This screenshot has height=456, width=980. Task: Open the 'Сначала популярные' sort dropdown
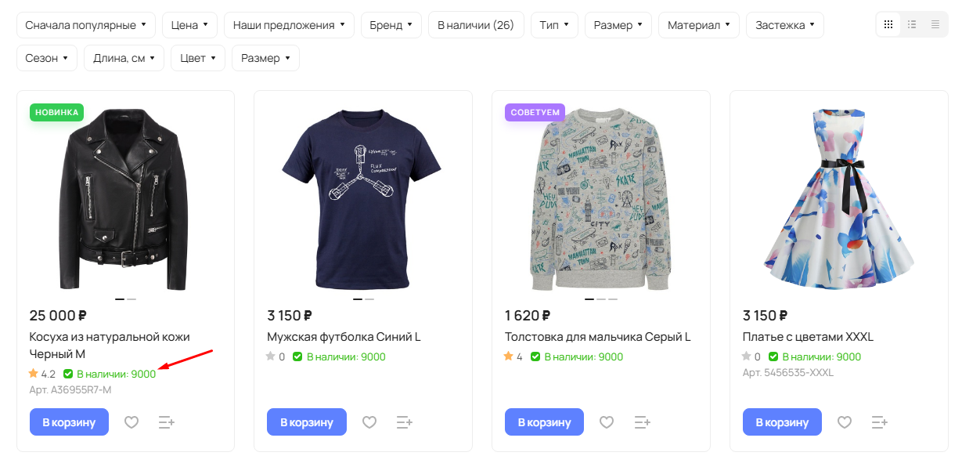[86, 25]
